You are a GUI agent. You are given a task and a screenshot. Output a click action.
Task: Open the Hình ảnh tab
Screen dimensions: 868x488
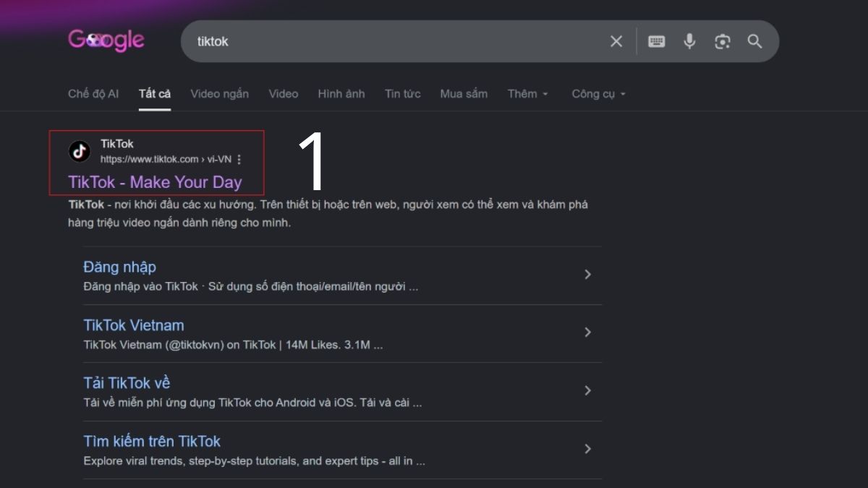click(341, 93)
